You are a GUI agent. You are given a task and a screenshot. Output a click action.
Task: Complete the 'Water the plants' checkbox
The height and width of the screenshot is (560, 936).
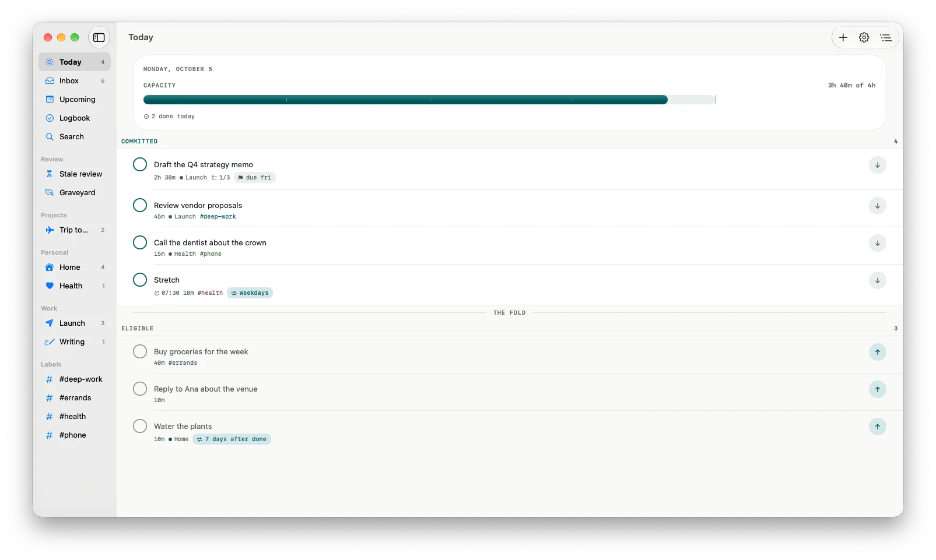[140, 426]
